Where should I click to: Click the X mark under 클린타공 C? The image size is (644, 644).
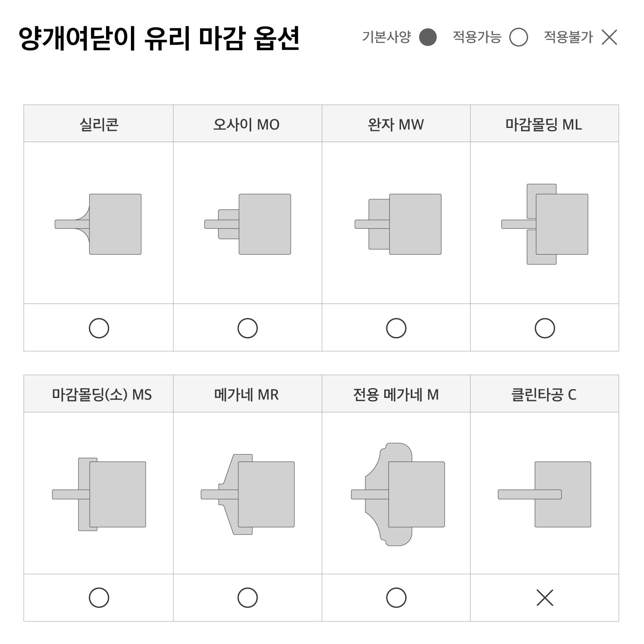point(545,598)
